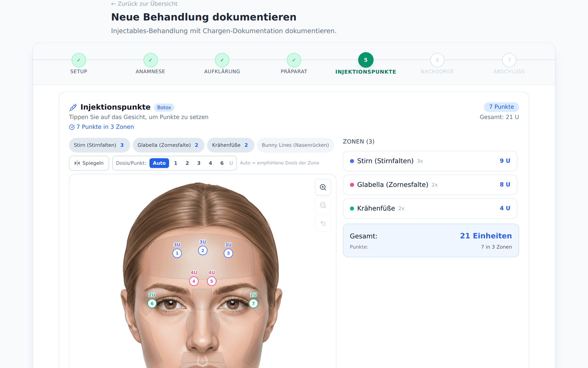Set dose per point to 2
Screen dimensions: 588x368
pos(187,163)
